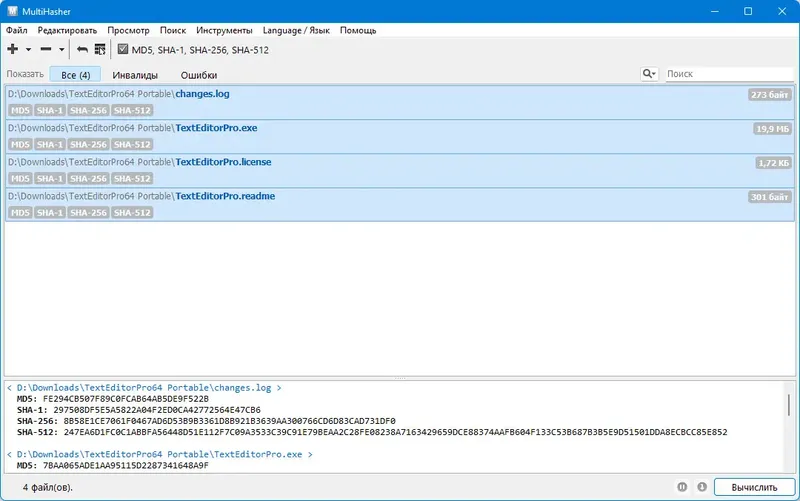Viewport: 800px width, 501px height.
Task: Open the Language / Язык menu
Action: [296, 31]
